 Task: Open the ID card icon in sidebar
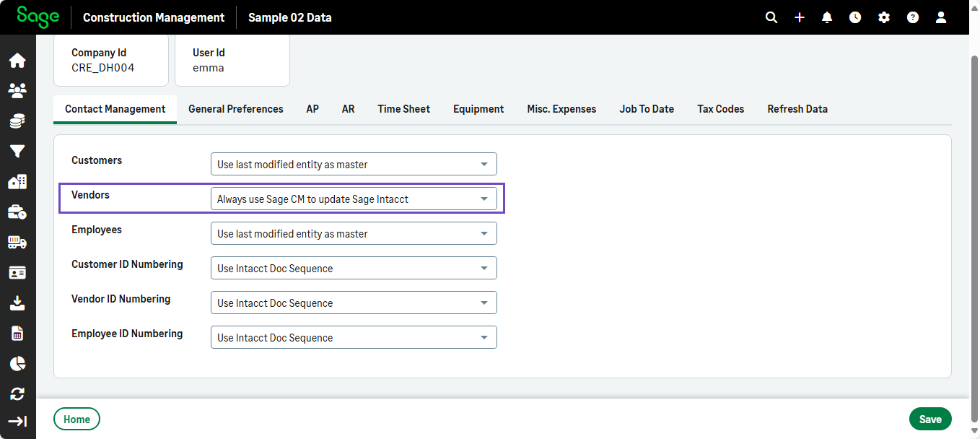17,273
